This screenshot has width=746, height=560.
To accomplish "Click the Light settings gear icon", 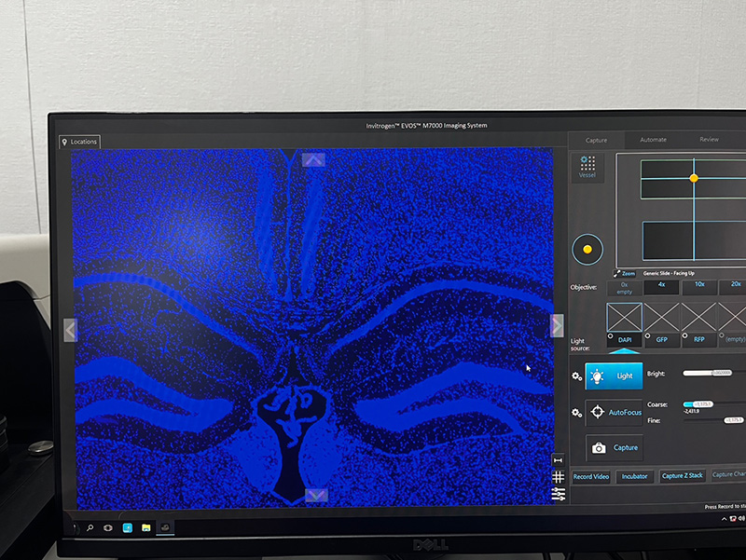I will 577,376.
